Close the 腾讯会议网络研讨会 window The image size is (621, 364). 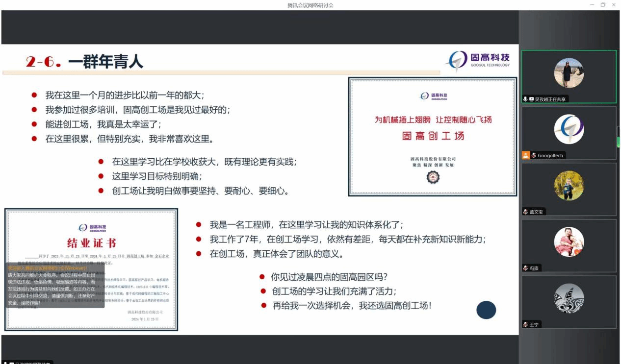point(614,5)
